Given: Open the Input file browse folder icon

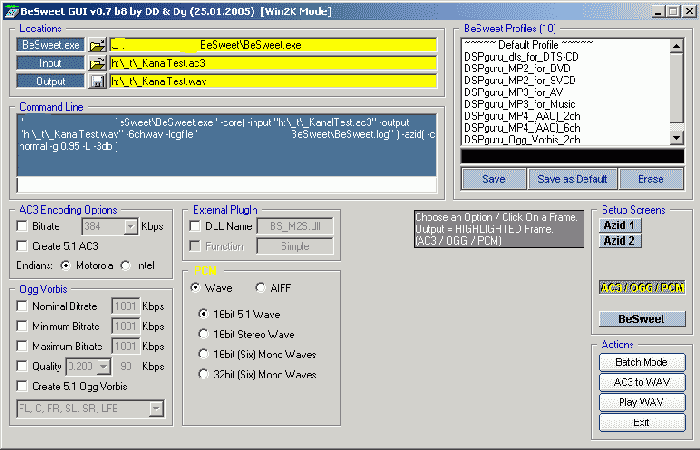Looking at the screenshot, I should tap(97, 63).
